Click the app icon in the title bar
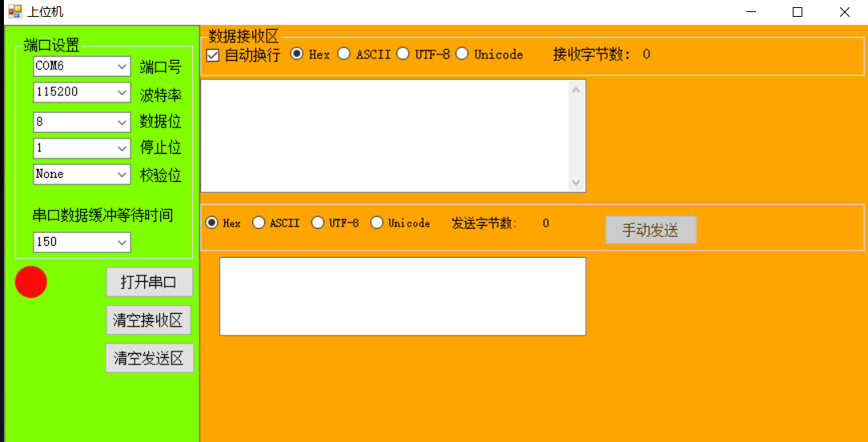 tap(15, 12)
